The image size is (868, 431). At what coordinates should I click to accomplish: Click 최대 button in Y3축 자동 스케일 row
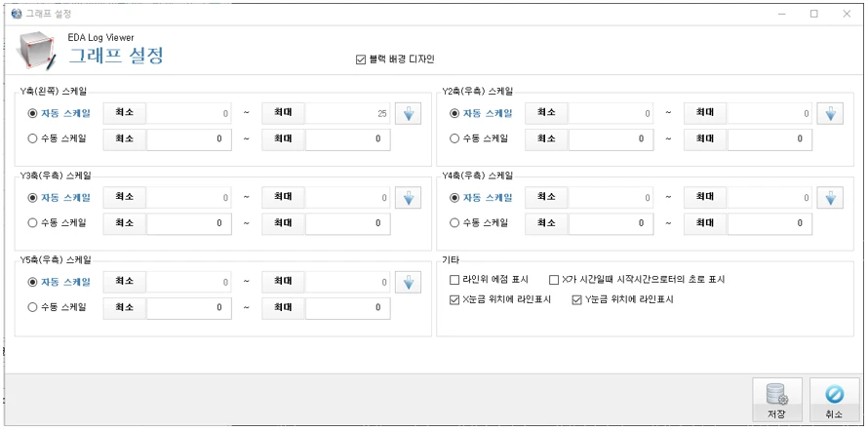283,198
